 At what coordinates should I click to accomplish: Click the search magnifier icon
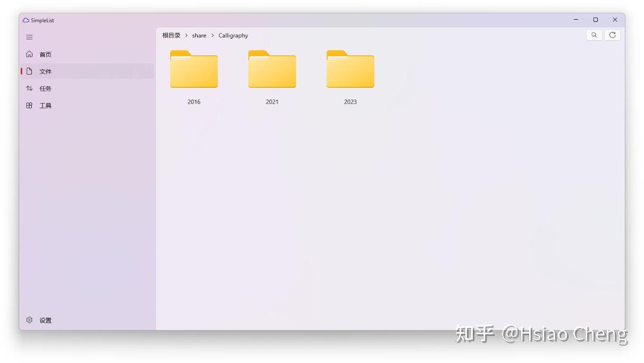pos(594,35)
